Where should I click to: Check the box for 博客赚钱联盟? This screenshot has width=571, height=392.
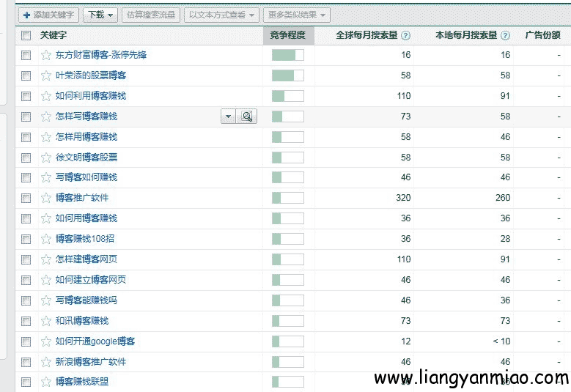point(26,382)
